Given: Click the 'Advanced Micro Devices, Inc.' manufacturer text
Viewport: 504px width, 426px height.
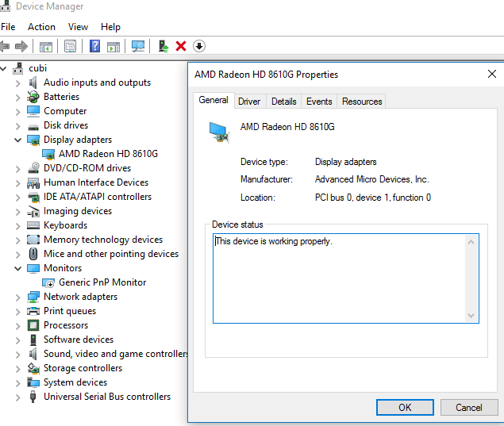Looking at the screenshot, I should (x=372, y=179).
